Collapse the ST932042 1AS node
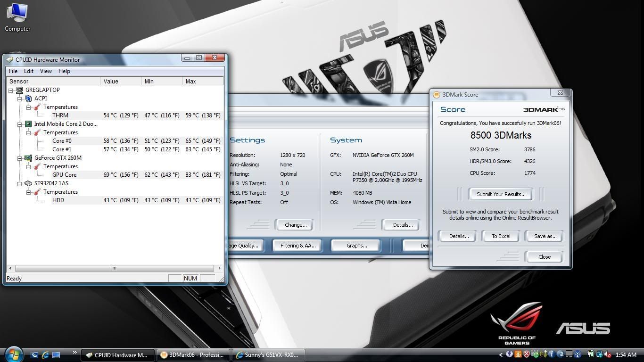The width and height of the screenshot is (644, 362). [x=20, y=183]
